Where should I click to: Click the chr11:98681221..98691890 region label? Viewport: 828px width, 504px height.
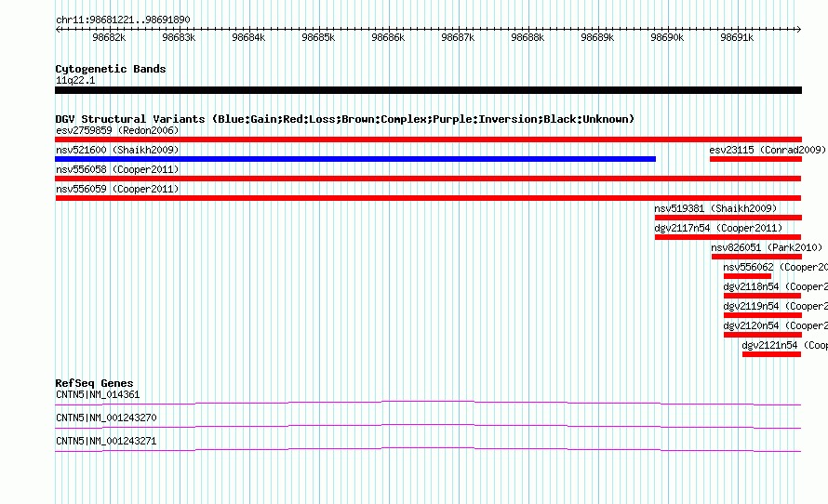point(123,20)
